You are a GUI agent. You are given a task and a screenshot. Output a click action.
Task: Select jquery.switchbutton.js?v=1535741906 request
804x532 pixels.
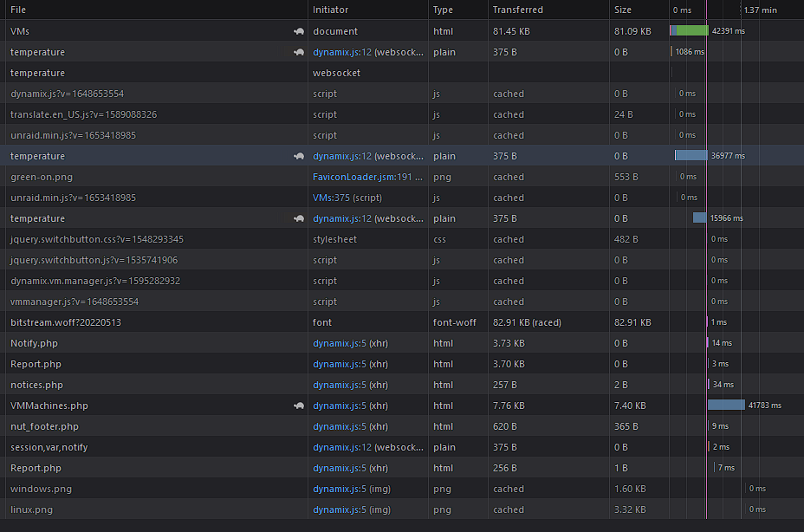[94, 260]
